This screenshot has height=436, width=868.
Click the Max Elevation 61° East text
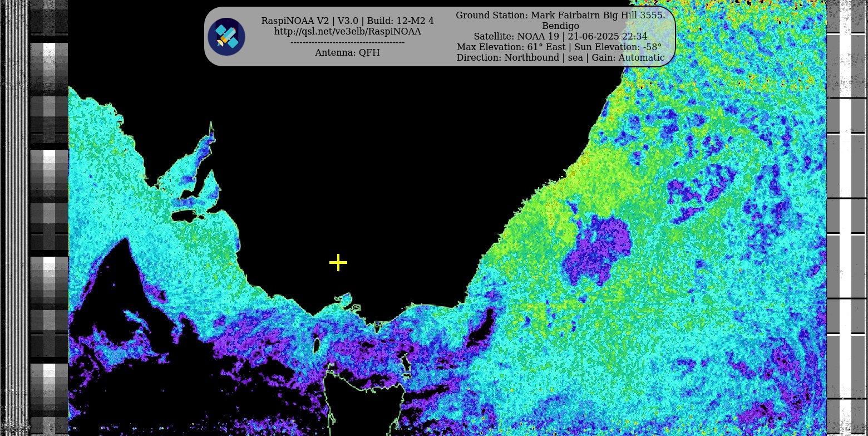[x=510, y=47]
